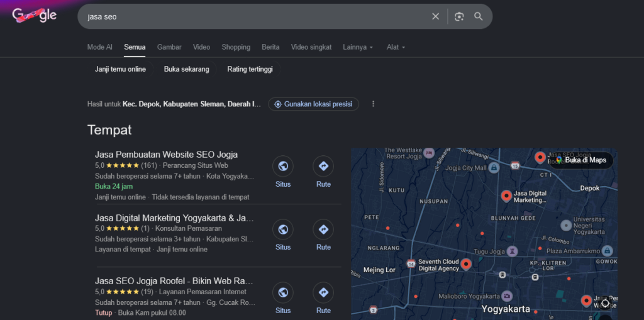Click Universitas Negeri Yogyakarta map marker
The image size is (644, 320).
coord(567,225)
